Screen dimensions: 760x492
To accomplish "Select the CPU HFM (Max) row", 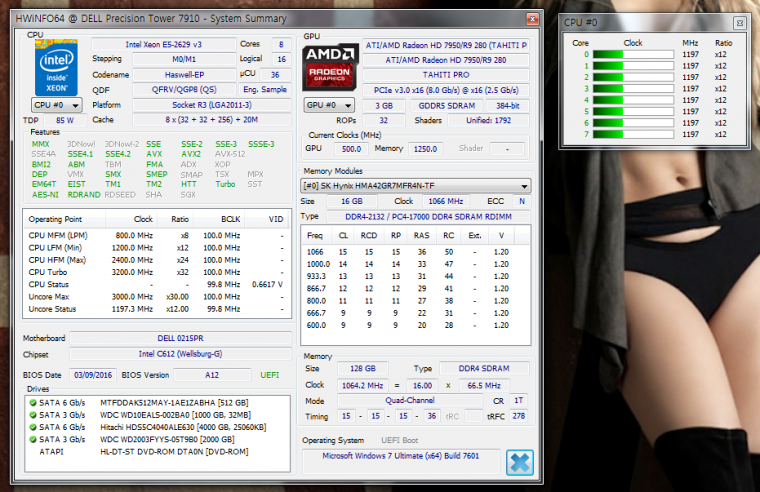I will (156, 260).
